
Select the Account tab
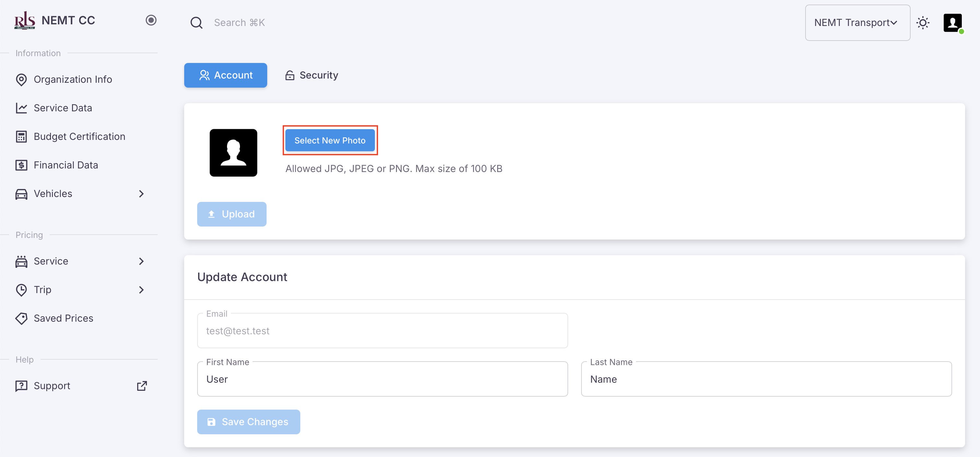pos(226,75)
